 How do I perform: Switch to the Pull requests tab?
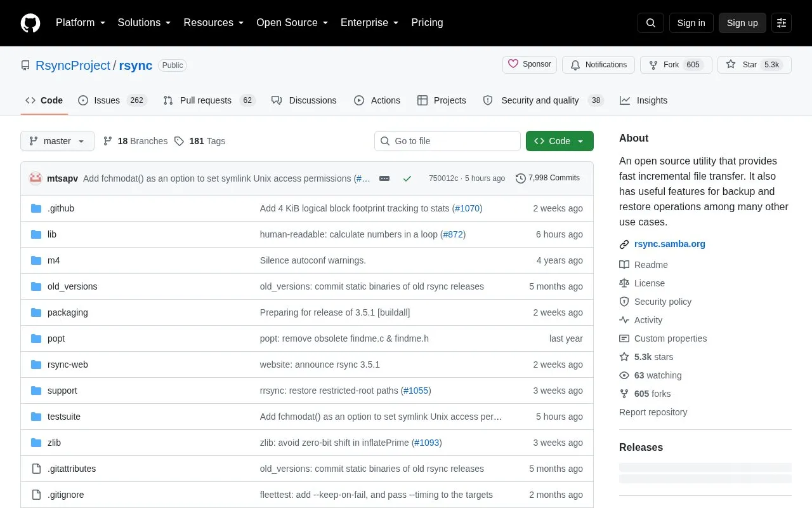(x=209, y=100)
